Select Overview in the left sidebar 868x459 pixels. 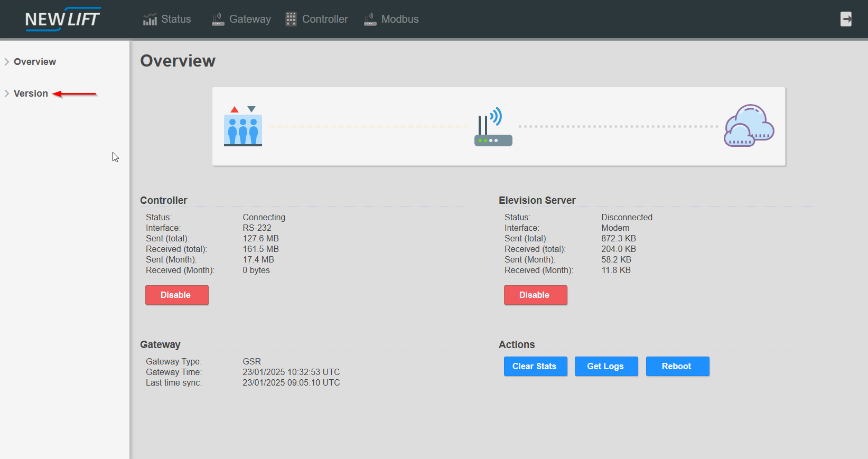point(35,62)
